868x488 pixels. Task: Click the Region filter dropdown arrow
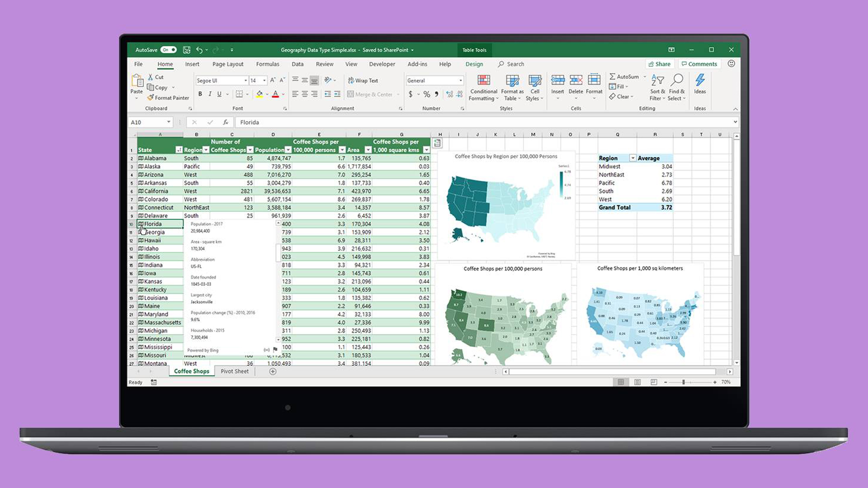(206, 150)
